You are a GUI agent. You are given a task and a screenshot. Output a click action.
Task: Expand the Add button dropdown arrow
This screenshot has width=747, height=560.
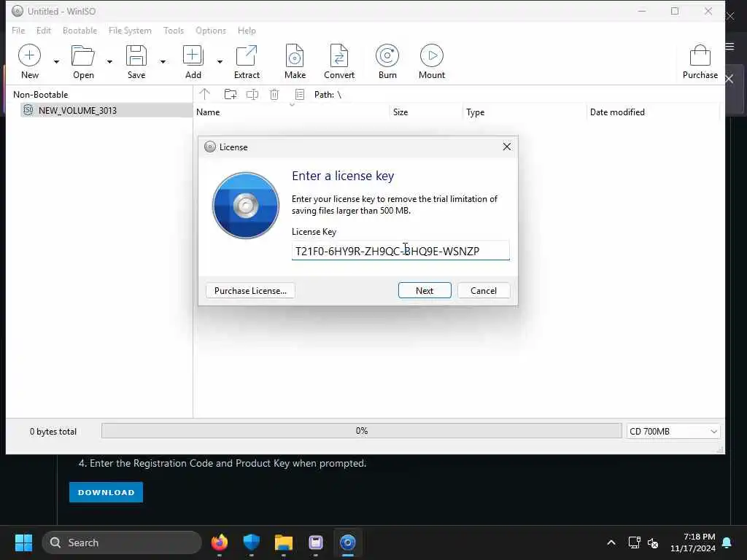pos(220,62)
